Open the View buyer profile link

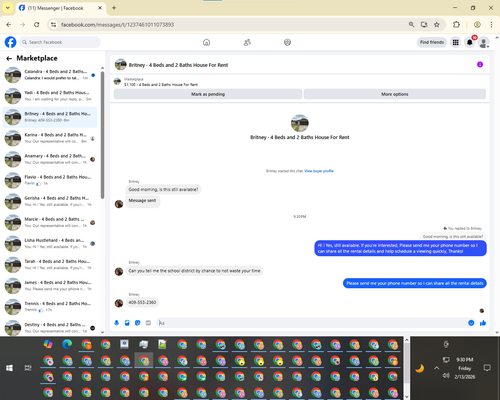(x=319, y=171)
